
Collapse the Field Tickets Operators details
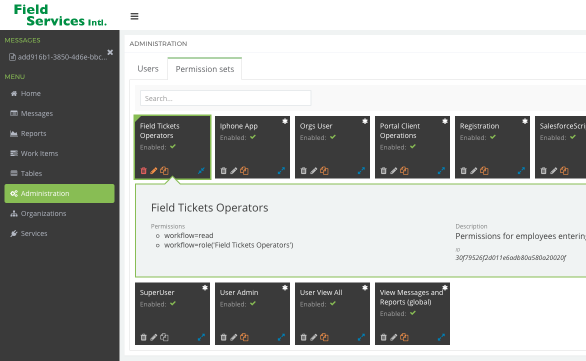click(201, 171)
